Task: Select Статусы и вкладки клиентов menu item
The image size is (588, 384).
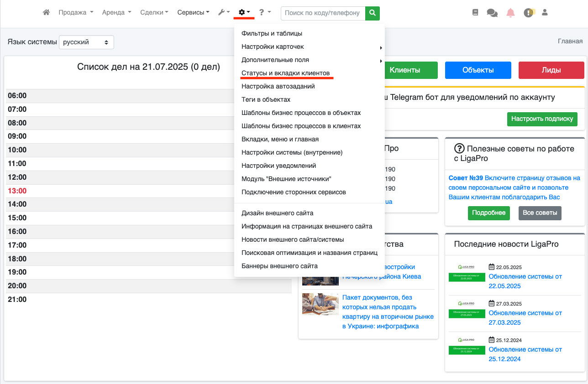Action: click(285, 73)
